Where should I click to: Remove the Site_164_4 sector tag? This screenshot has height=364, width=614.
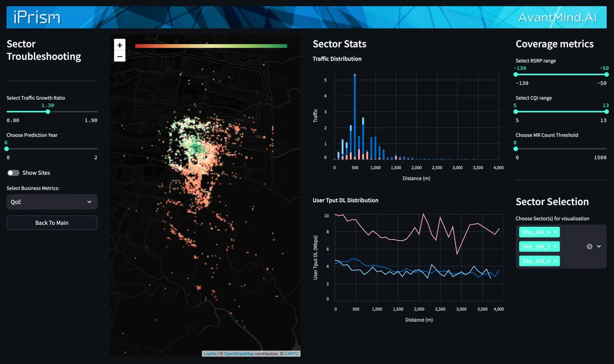pos(555,232)
